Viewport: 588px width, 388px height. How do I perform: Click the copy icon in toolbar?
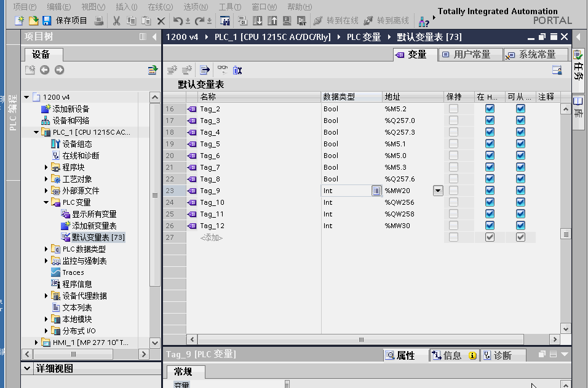coord(131,21)
